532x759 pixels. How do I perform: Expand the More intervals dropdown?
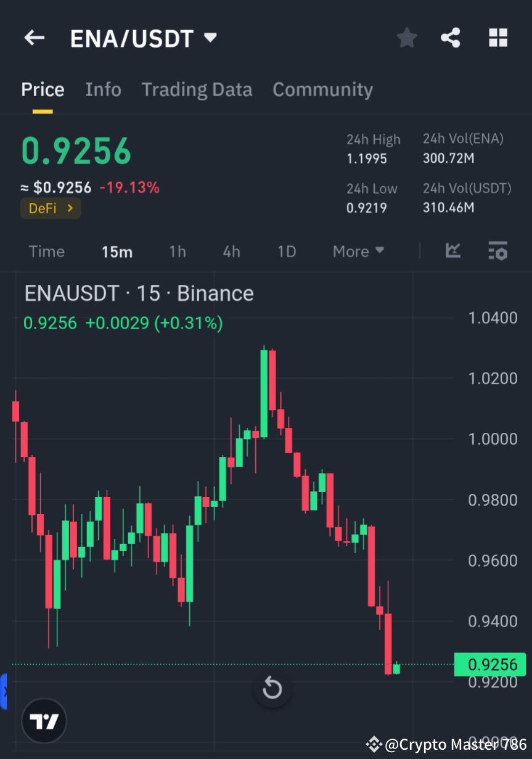tap(358, 251)
